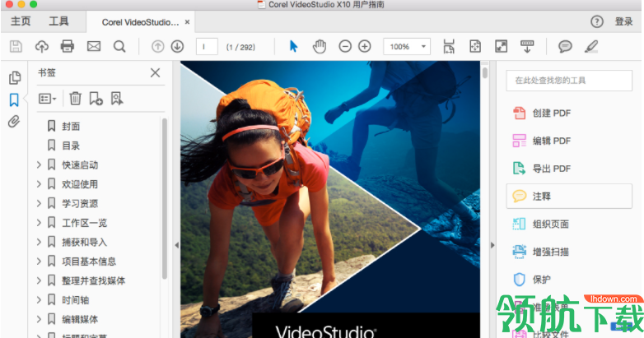Expand the 整理并查找媒体 bookmark
The width and height of the screenshot is (644, 338).
pos(39,280)
